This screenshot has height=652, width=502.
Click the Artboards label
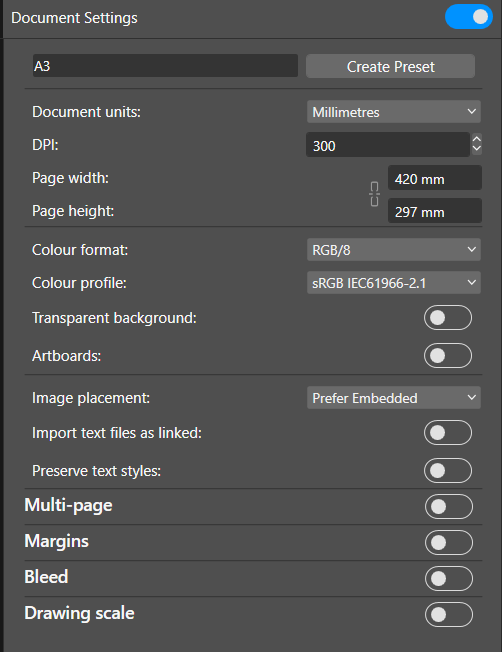pyautogui.click(x=67, y=356)
